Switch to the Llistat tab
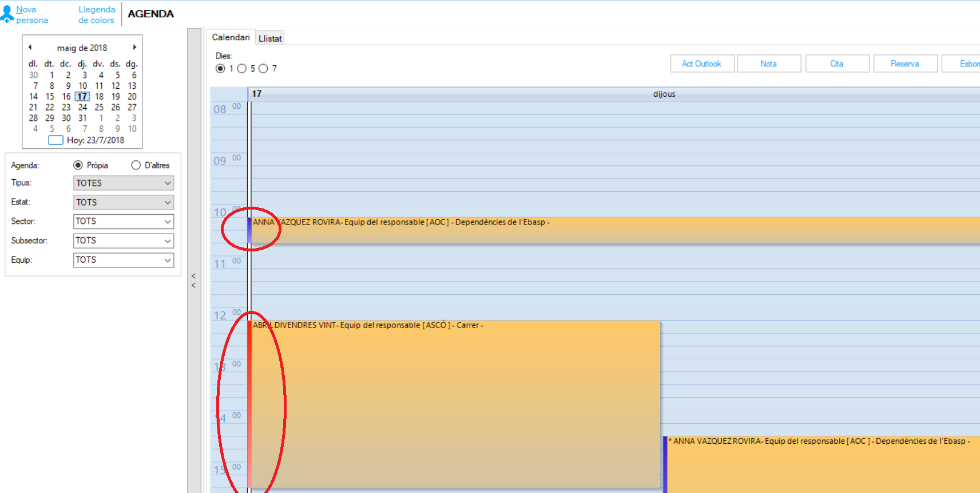This screenshot has width=980, height=493. 270,38
